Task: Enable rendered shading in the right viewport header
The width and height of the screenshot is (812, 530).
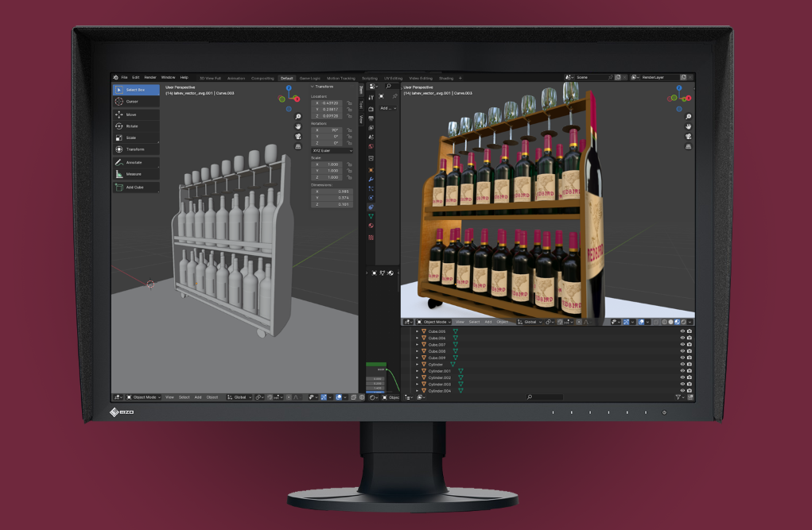Action: (x=684, y=322)
